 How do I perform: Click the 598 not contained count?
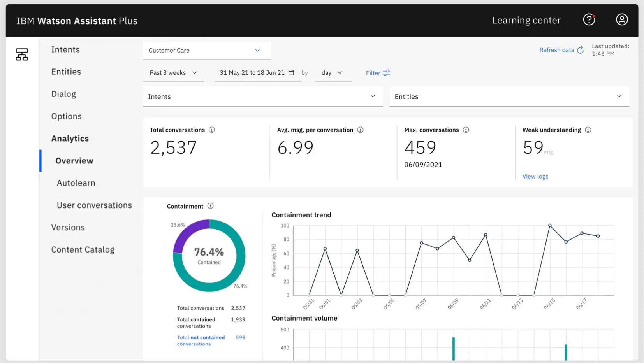point(241,337)
